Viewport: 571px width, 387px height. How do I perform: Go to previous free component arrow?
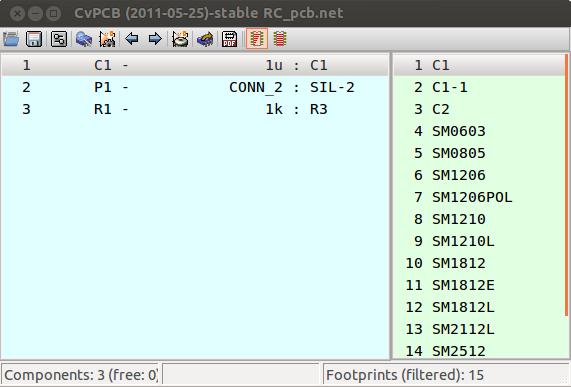pyautogui.click(x=131, y=39)
